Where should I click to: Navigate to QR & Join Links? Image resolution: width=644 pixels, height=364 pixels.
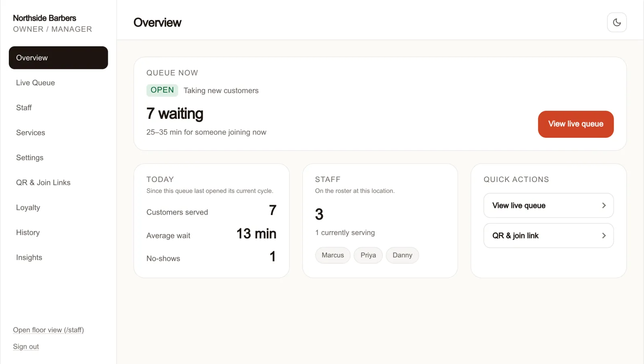click(58, 182)
